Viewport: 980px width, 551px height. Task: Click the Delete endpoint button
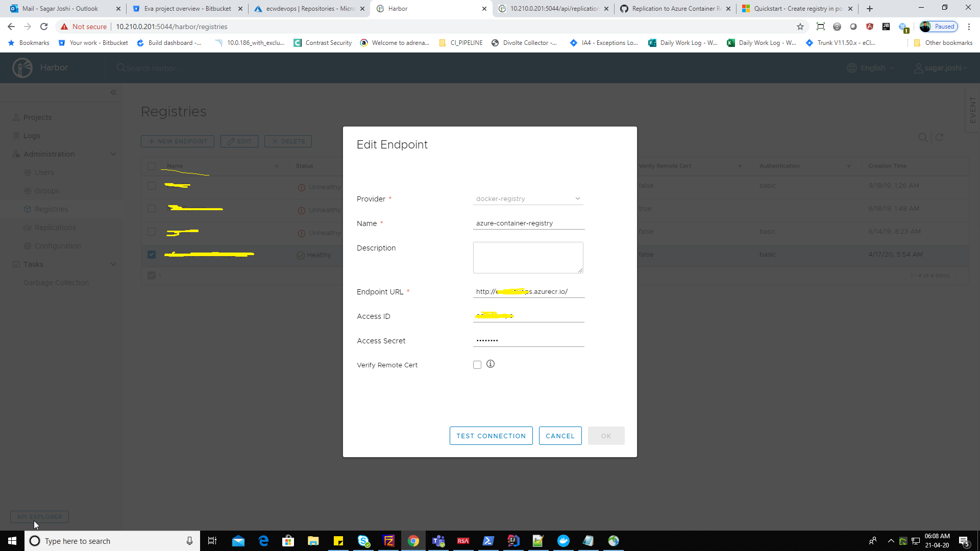click(288, 141)
